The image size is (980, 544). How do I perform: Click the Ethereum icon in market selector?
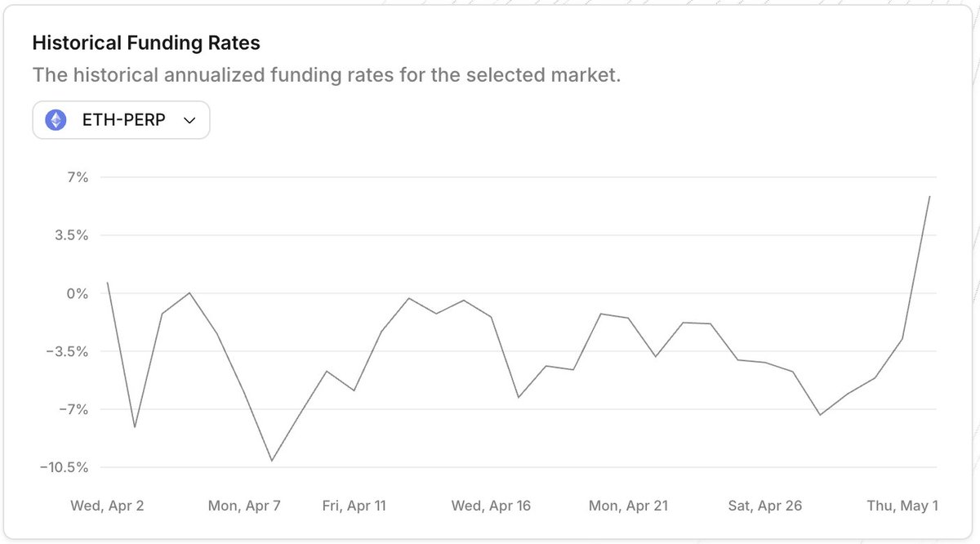click(56, 120)
